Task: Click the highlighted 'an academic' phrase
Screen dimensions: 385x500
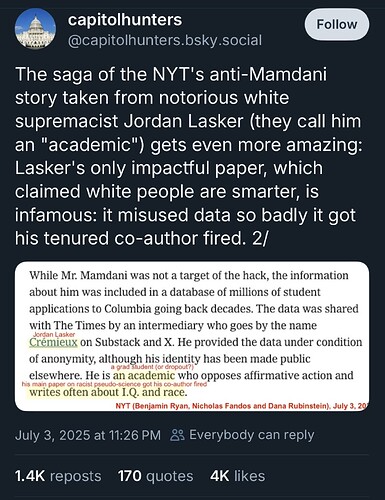Action: [144, 376]
